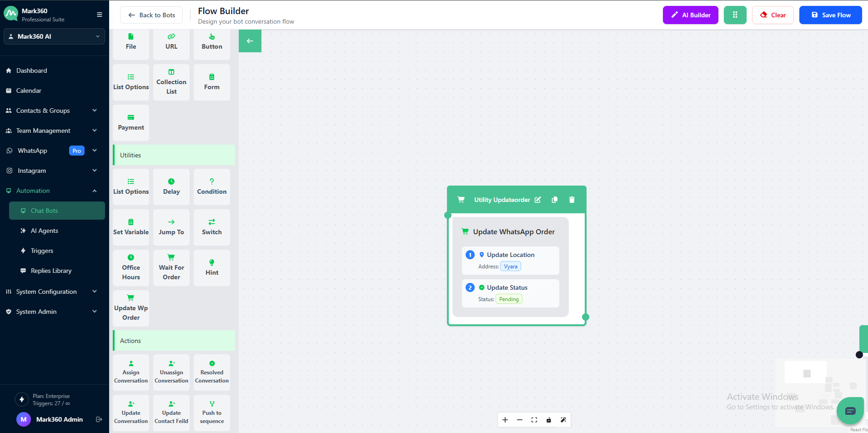Select the Wait For Order utility block
868x433 pixels.
coord(171,268)
